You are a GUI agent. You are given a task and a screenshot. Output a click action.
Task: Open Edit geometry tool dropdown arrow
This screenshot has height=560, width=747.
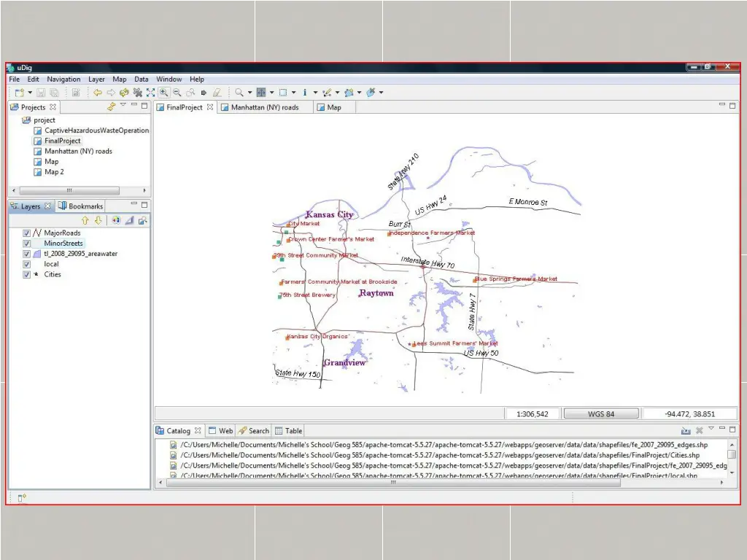pyautogui.click(x=337, y=93)
